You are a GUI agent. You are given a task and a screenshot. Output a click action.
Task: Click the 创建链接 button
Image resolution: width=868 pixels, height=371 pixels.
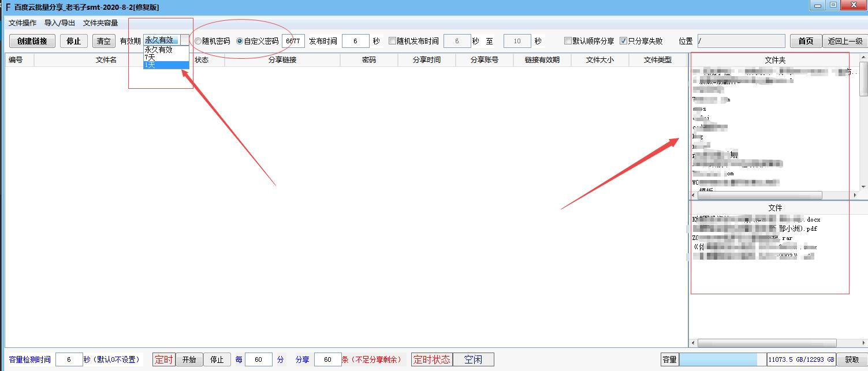[32, 41]
